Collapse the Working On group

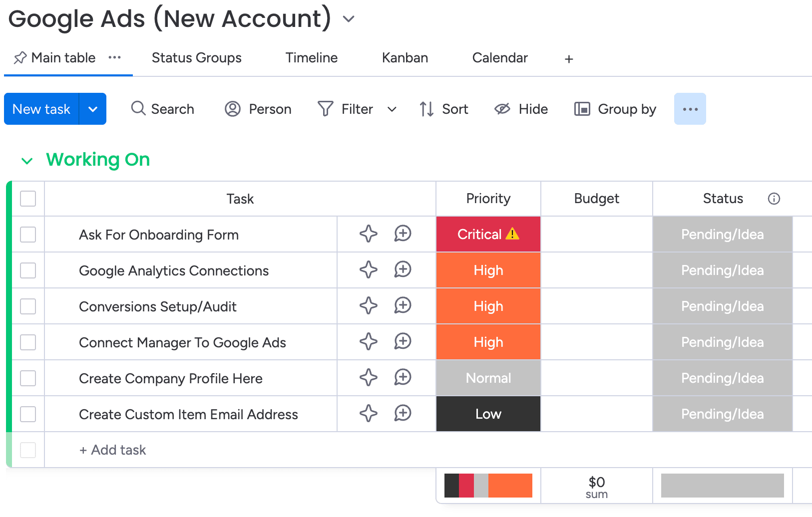click(x=27, y=161)
